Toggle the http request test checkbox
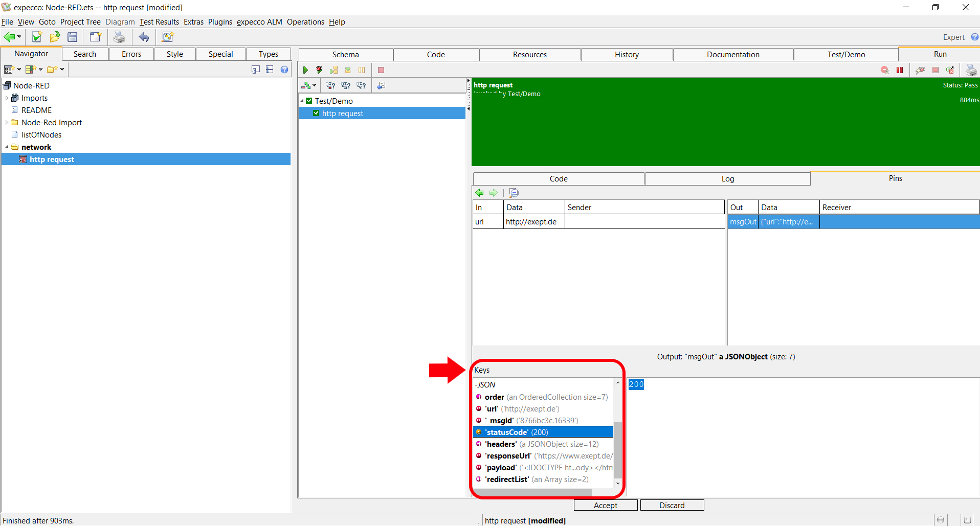 [x=316, y=113]
